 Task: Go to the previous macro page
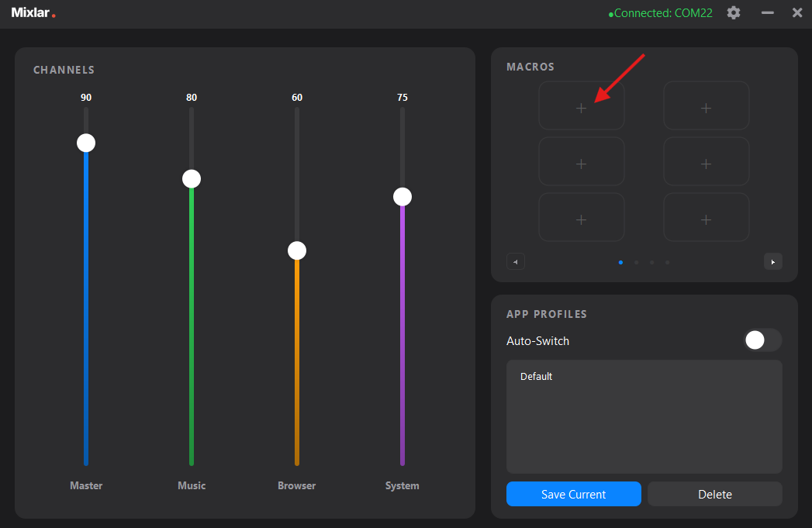(x=516, y=261)
